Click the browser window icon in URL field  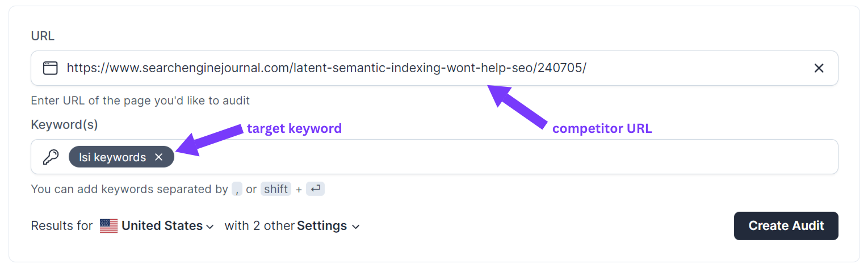(51, 68)
